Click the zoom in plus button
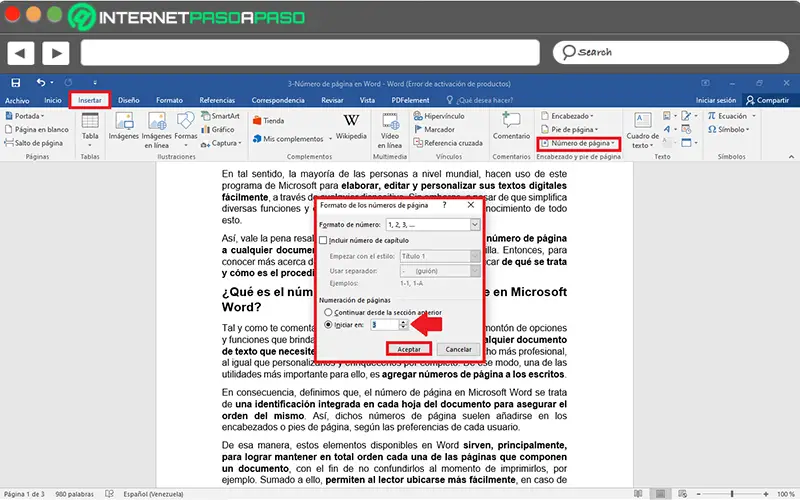The height and width of the screenshot is (500, 800). coord(766,494)
